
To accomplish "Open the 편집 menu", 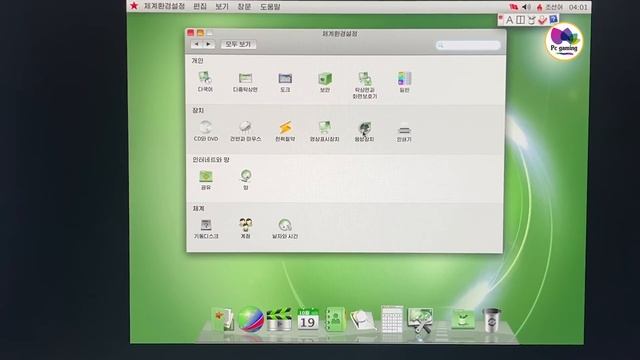I will pos(200,7).
